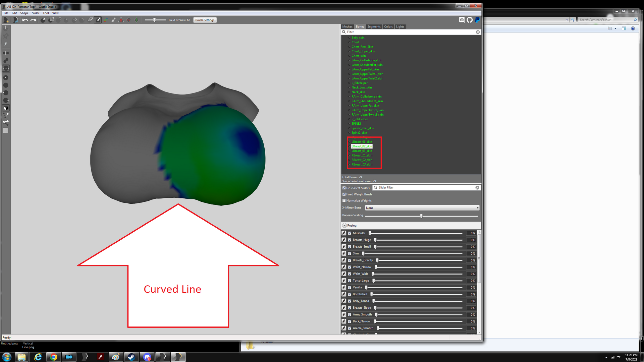
Task: Switch to the Lights tab
Action: [400, 26]
